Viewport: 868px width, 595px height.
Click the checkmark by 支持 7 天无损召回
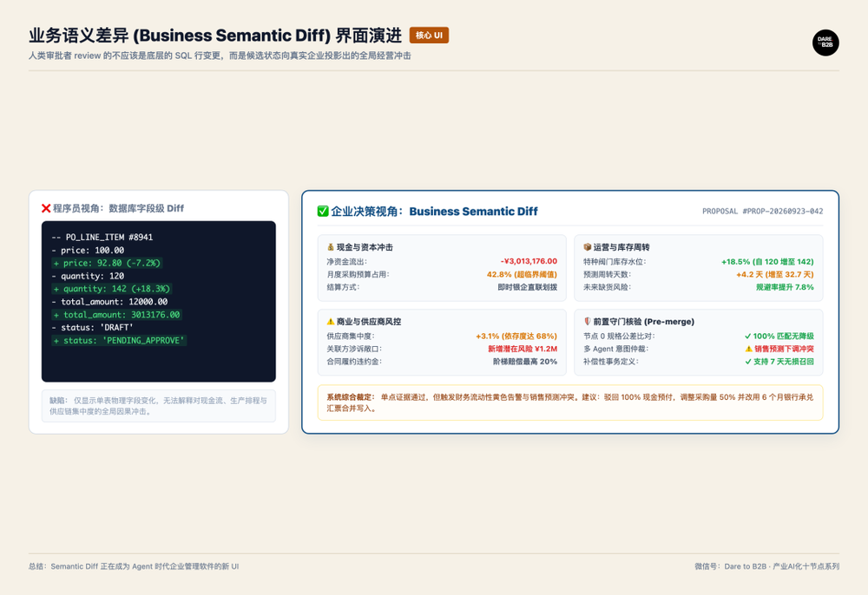tap(748, 362)
